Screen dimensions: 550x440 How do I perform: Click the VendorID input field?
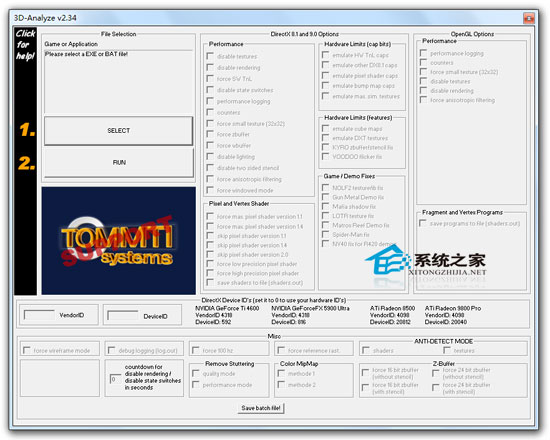pyautogui.click(x=39, y=314)
